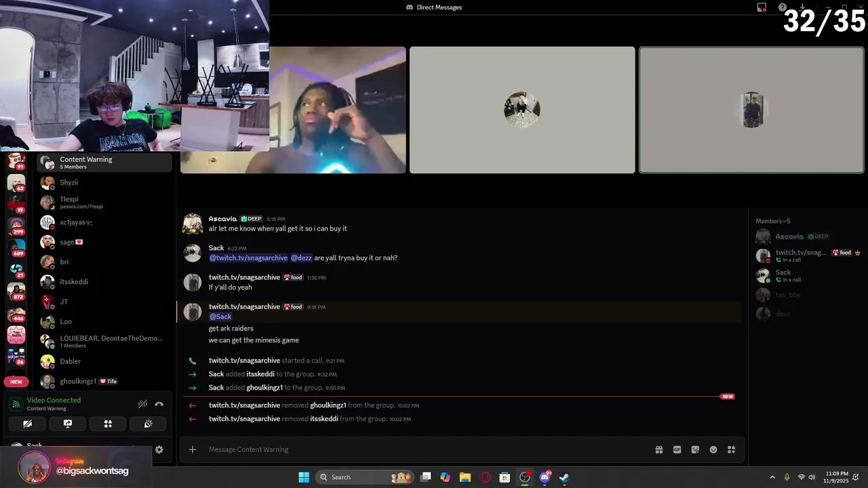Screen dimensions: 868x488
Task: Open server icon with 446 badge
Action: 16,314
